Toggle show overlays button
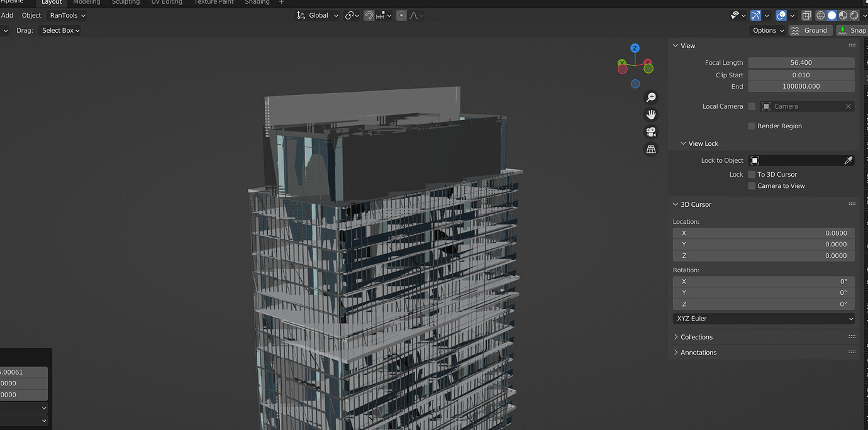Viewport: 868px width, 430px height. click(x=781, y=15)
